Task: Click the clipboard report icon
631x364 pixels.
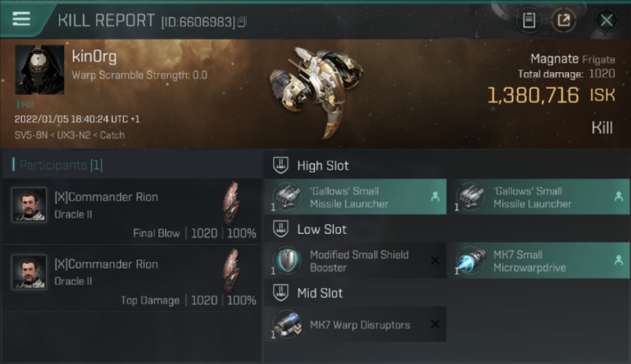Action: click(x=529, y=20)
